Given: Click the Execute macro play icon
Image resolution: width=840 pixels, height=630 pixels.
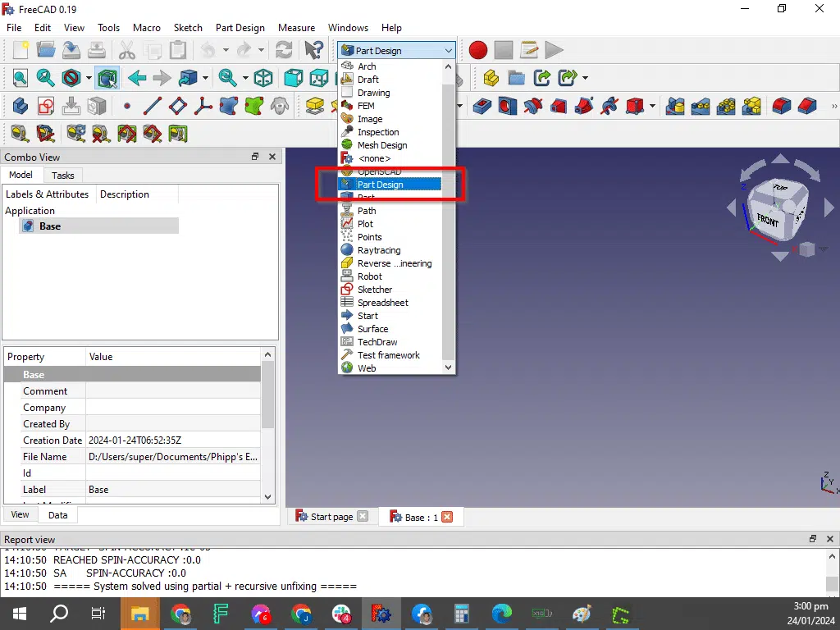Looking at the screenshot, I should [554, 50].
